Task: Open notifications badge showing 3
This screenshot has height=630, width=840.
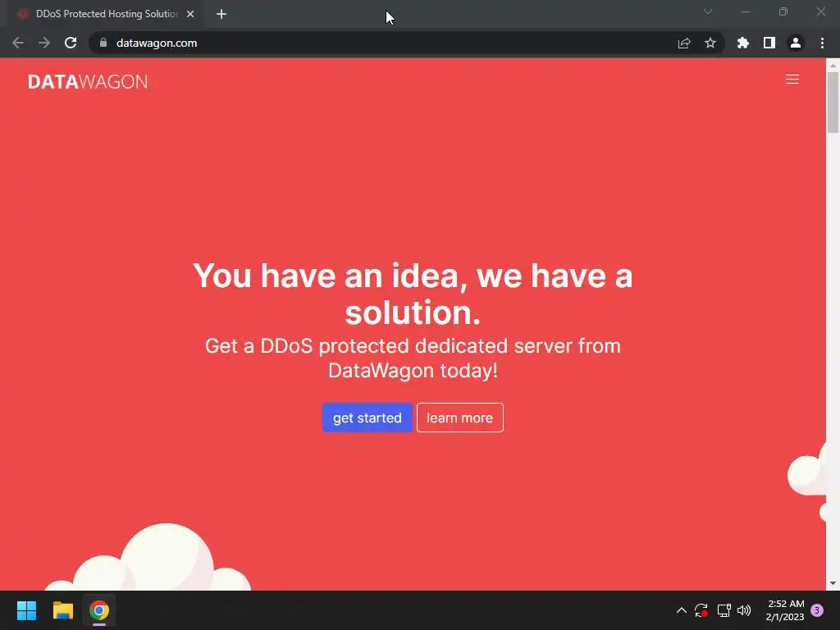Action: click(x=817, y=610)
